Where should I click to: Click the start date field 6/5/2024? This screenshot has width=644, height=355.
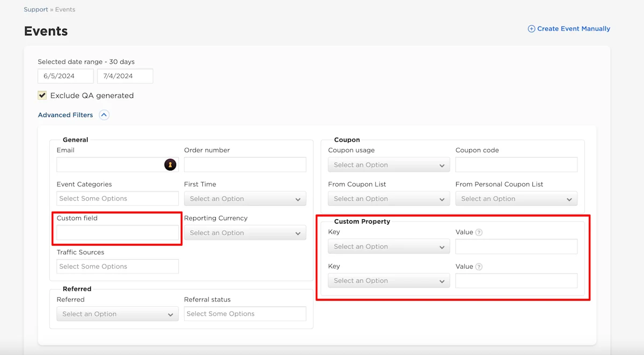[65, 76]
